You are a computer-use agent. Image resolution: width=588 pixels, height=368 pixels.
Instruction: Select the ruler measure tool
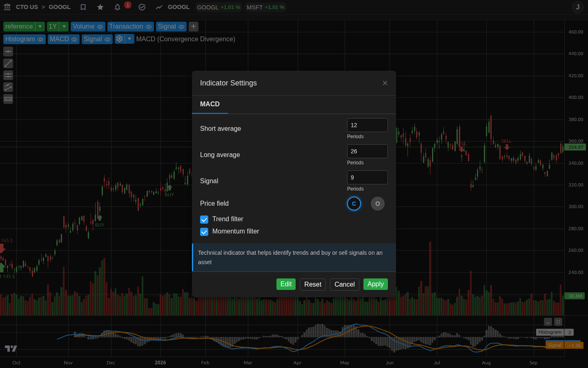[8, 99]
